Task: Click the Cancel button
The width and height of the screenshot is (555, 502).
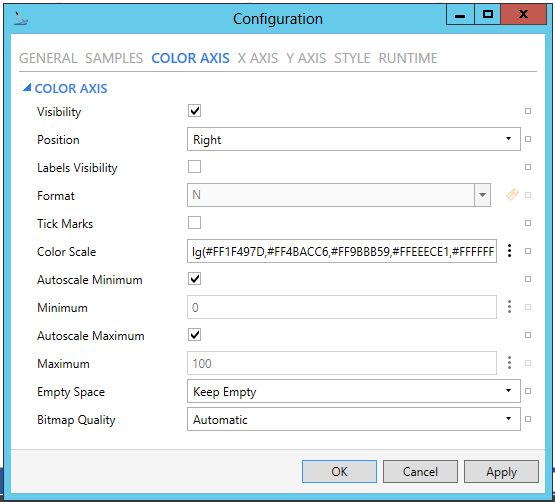Action: click(420, 472)
